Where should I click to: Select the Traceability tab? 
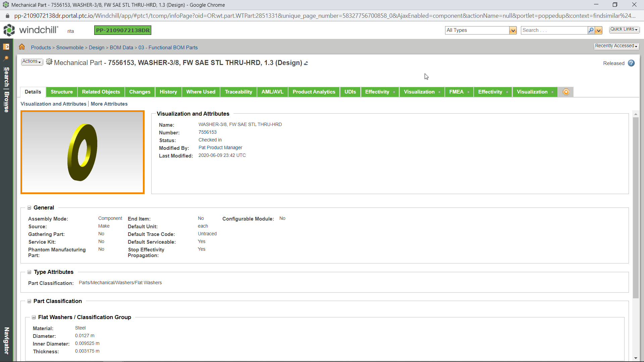(238, 92)
